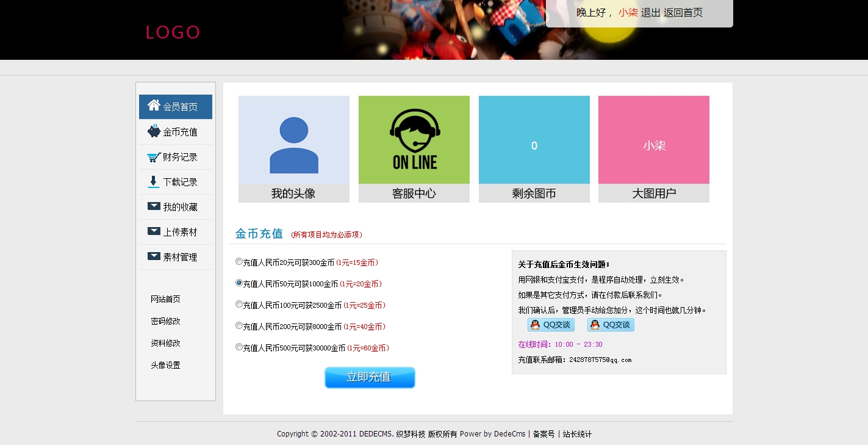
Task: Select the 100元 for 2500 gold coins option
Action: point(239,305)
